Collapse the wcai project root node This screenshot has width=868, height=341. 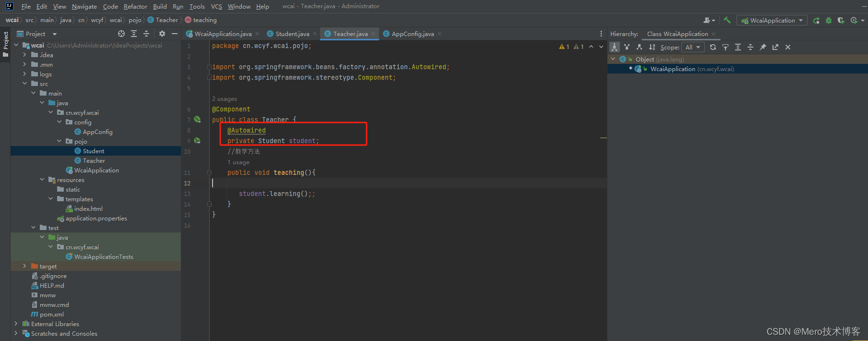[16, 45]
